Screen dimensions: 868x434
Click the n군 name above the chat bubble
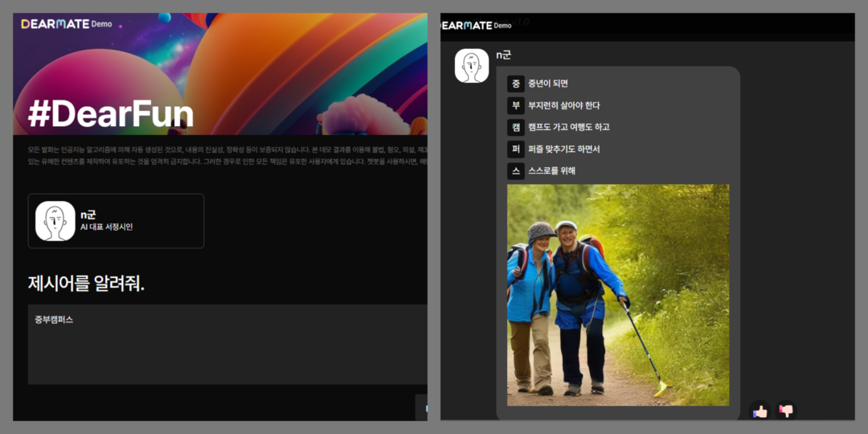point(504,55)
